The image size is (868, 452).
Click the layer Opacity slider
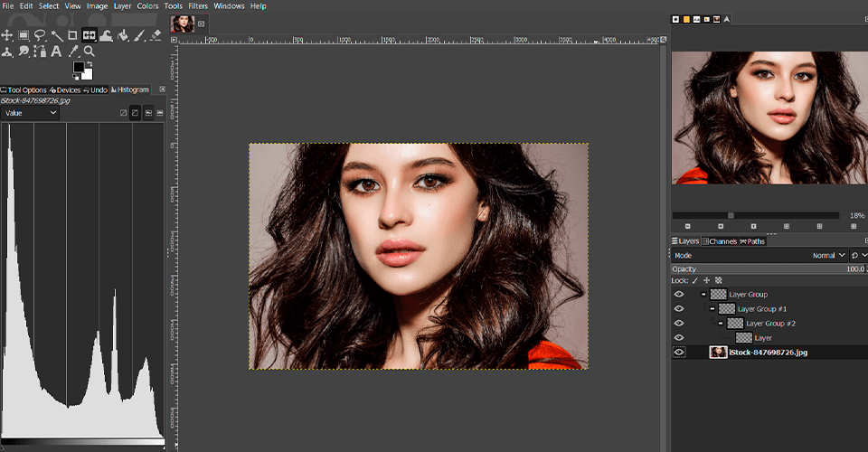759,269
